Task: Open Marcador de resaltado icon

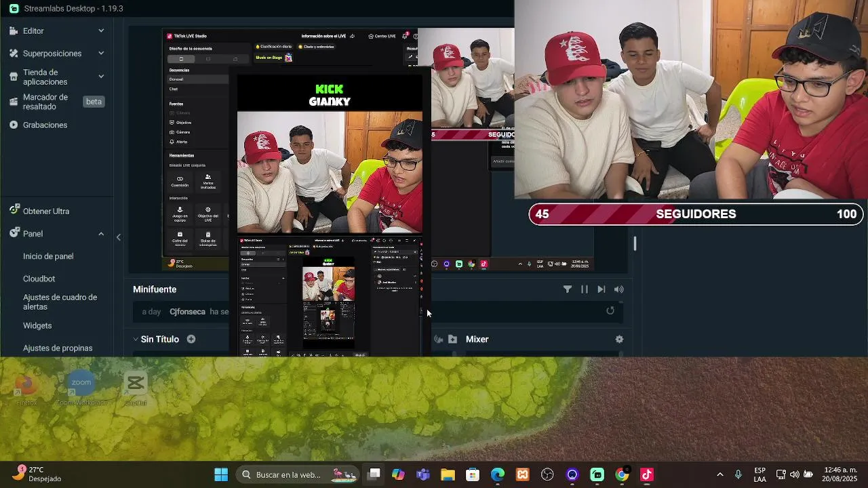Action: 14,102
